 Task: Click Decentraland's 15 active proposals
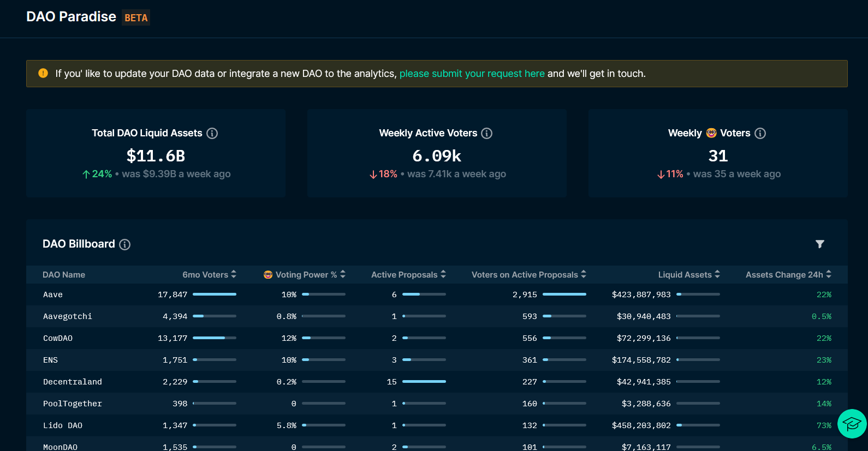point(392,382)
